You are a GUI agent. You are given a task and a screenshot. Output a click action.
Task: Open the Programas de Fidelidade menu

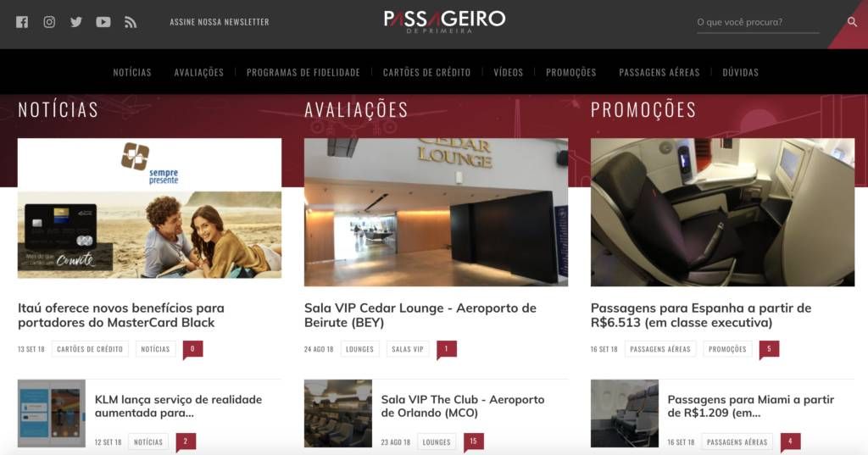[x=303, y=73]
